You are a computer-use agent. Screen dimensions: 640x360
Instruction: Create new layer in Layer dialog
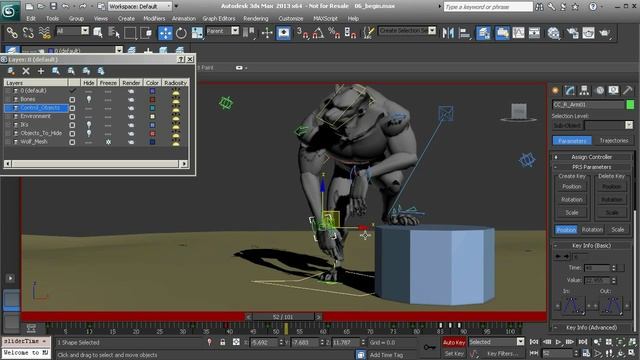click(11, 71)
